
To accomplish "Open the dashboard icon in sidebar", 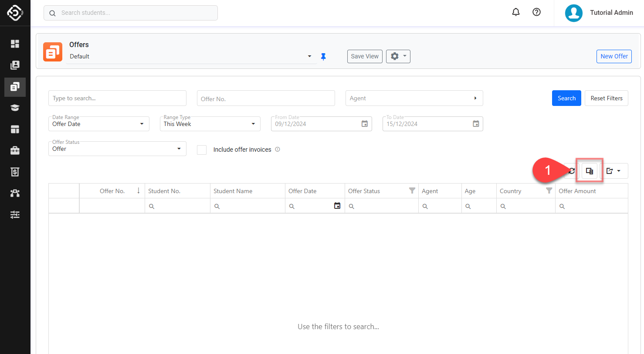I will (15, 44).
